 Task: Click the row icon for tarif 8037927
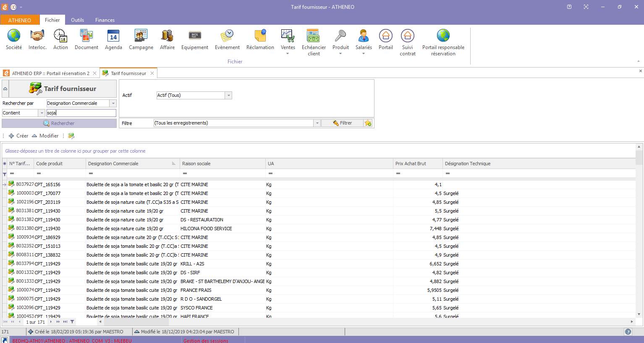coord(11,184)
